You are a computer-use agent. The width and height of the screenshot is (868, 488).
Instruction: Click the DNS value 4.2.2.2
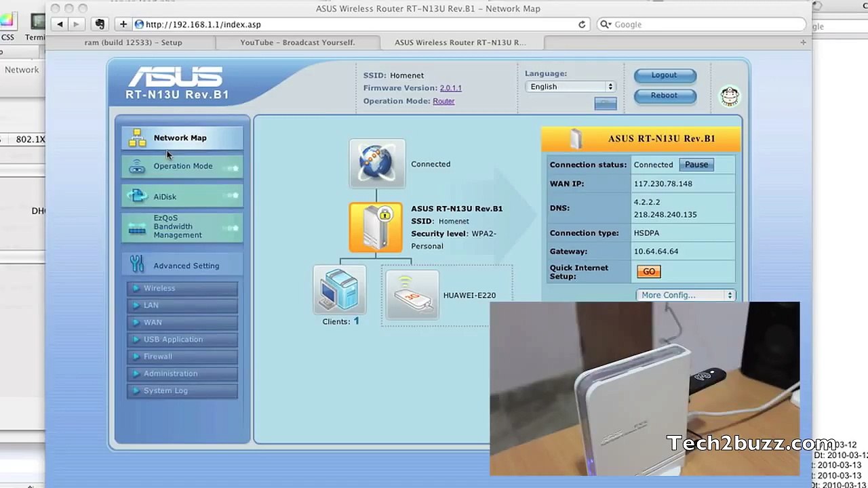(x=647, y=202)
